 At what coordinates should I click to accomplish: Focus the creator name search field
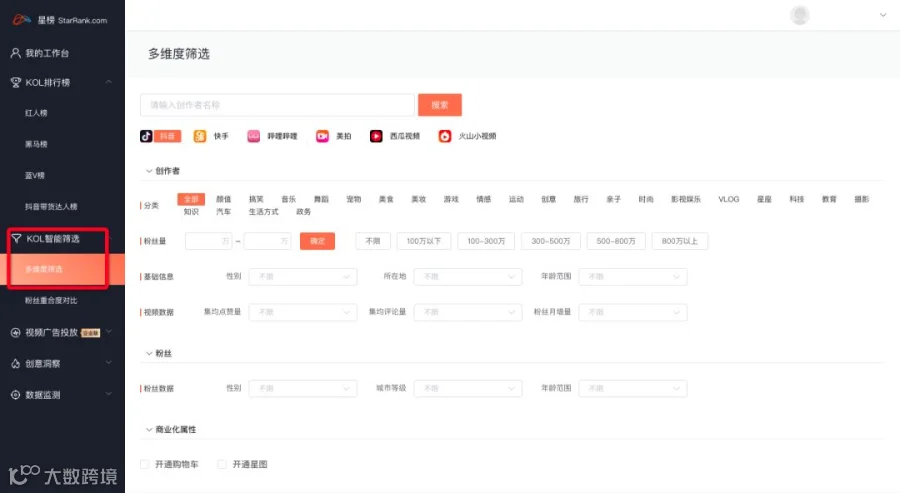click(277, 105)
